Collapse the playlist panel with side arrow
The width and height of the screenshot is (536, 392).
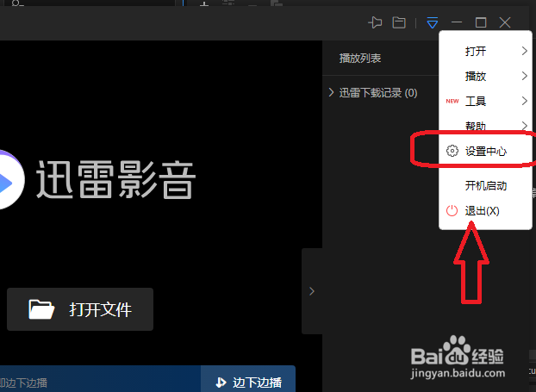tap(312, 291)
